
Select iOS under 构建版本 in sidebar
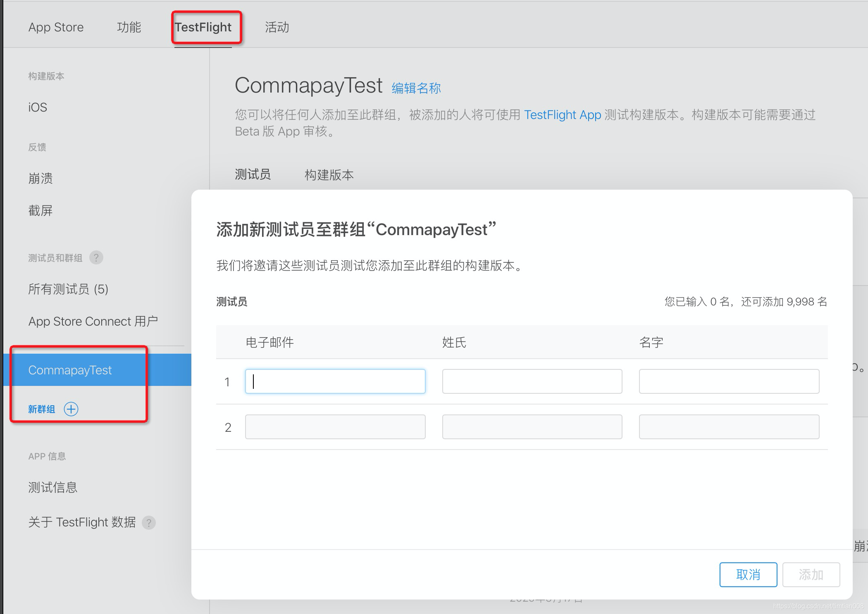[x=38, y=107]
